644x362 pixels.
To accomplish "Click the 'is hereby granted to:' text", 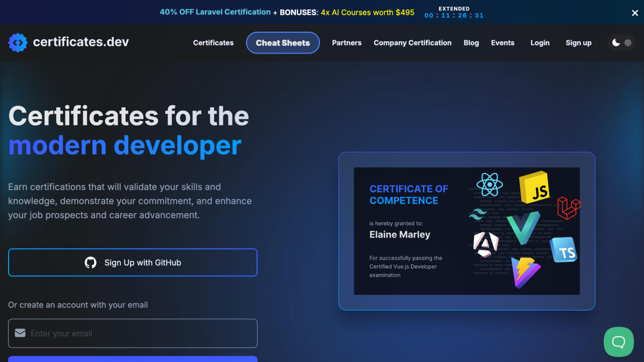I will (x=396, y=223).
